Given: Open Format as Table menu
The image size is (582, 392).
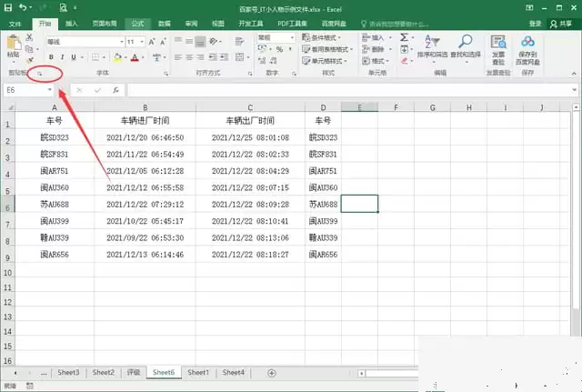Looking at the screenshot, I should pyautogui.click(x=327, y=49).
